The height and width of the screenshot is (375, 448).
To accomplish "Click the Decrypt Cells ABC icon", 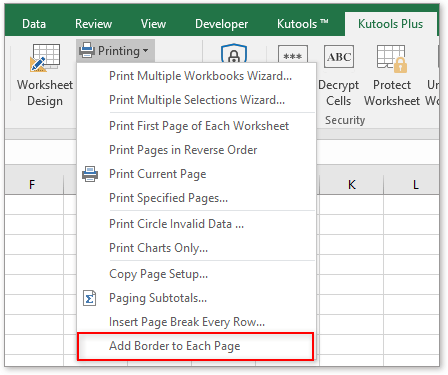I will pyautogui.click(x=339, y=57).
